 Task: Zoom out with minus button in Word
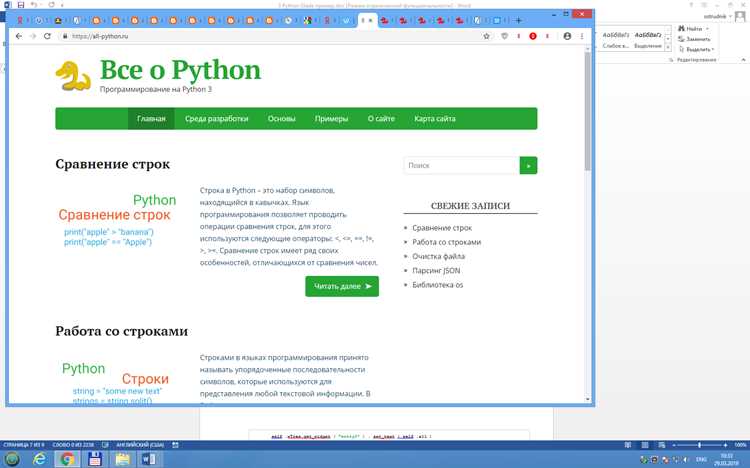click(x=674, y=445)
